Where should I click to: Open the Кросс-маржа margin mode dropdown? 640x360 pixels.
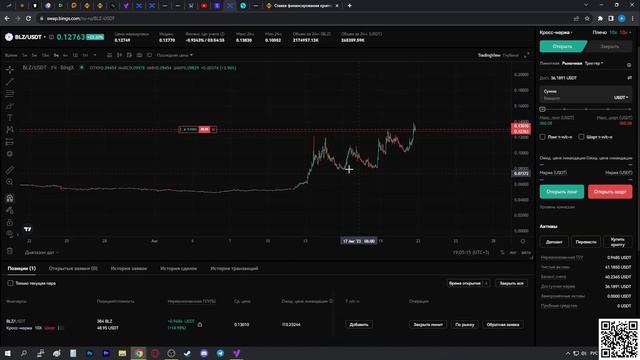pyautogui.click(x=556, y=32)
